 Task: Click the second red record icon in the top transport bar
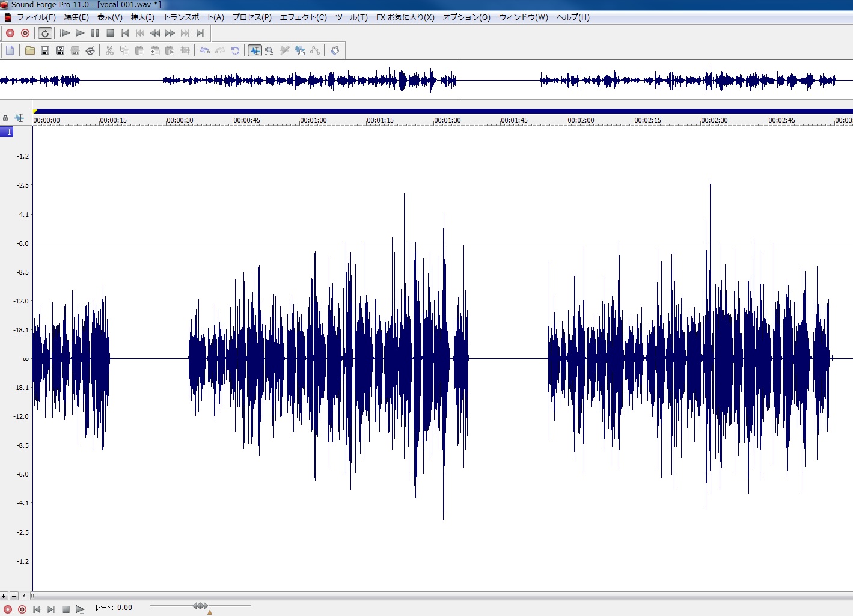pos(25,33)
